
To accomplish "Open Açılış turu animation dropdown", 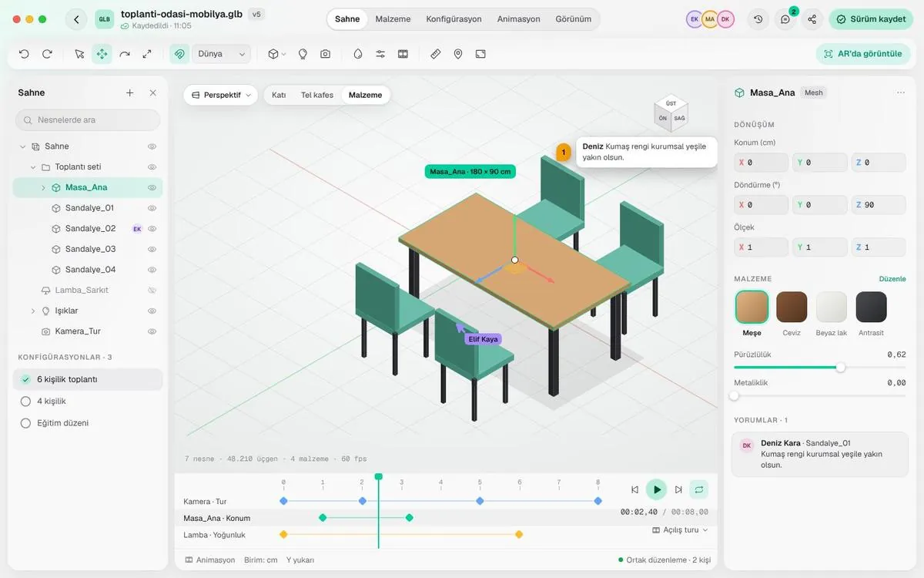I will pos(680,530).
